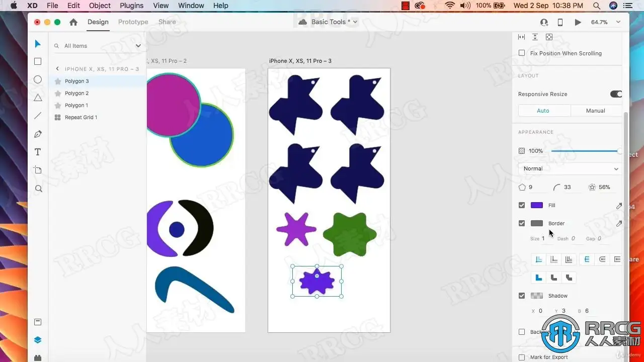Choose the miter join option

(538, 278)
